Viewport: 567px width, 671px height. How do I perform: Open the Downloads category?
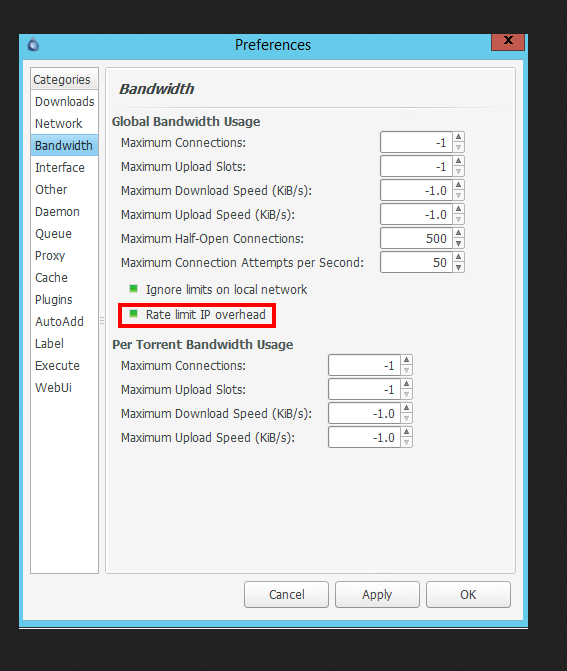click(x=65, y=101)
